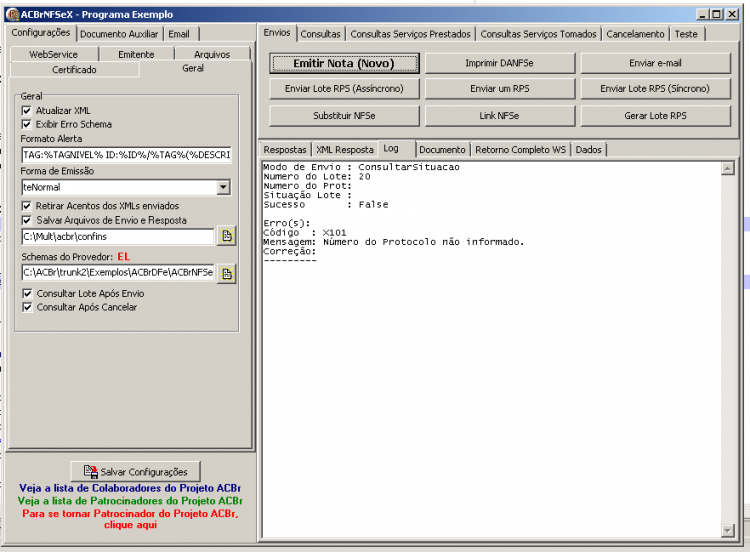Screen dimensions: 750x552
Task: Click log scrollbar up arrow
Action: pyautogui.click(x=728, y=168)
